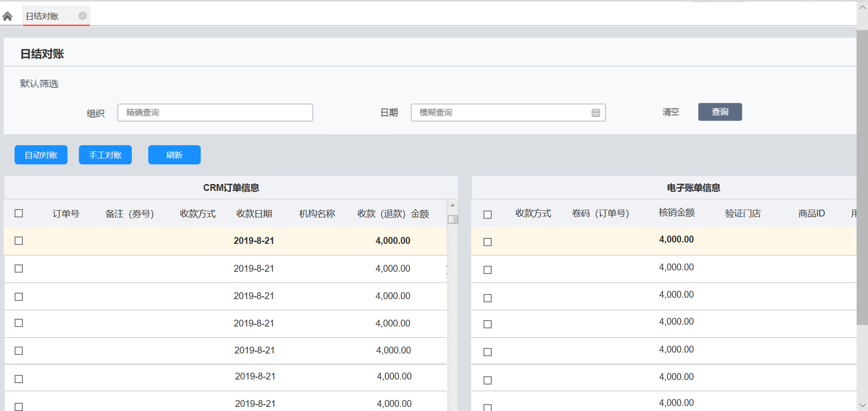Tick the second 电子账单 row checkbox
This screenshot has width=868, height=411.
pyautogui.click(x=488, y=270)
